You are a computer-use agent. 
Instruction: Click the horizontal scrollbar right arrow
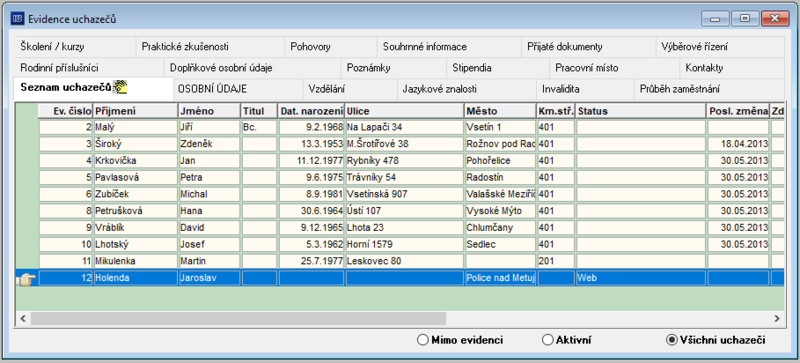[777, 319]
